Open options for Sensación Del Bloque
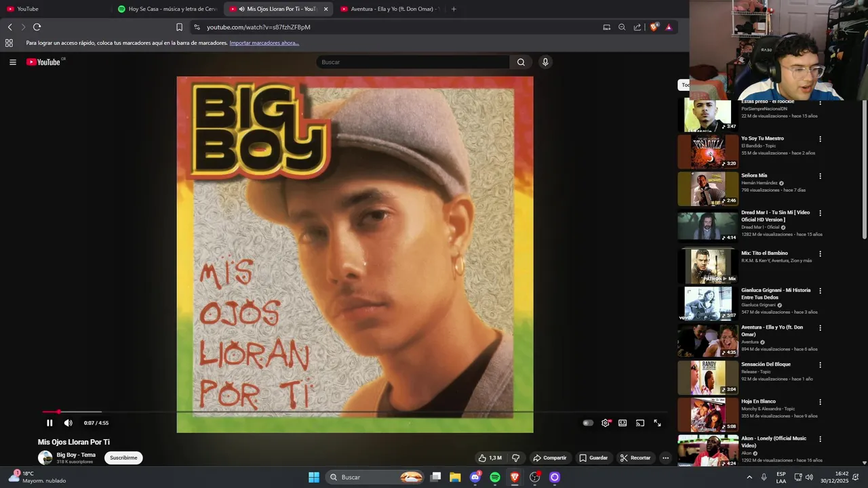The height and width of the screenshot is (488, 868). pyautogui.click(x=820, y=365)
